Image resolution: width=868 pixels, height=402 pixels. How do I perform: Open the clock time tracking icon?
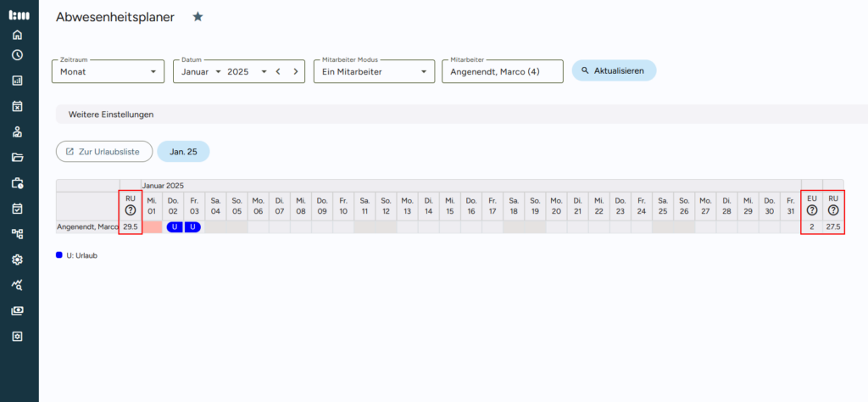[x=17, y=55]
